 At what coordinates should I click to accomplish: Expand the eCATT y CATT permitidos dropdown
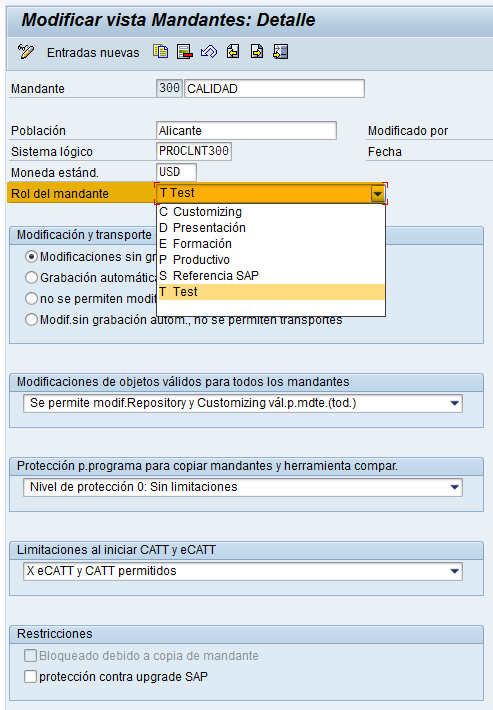click(x=455, y=571)
